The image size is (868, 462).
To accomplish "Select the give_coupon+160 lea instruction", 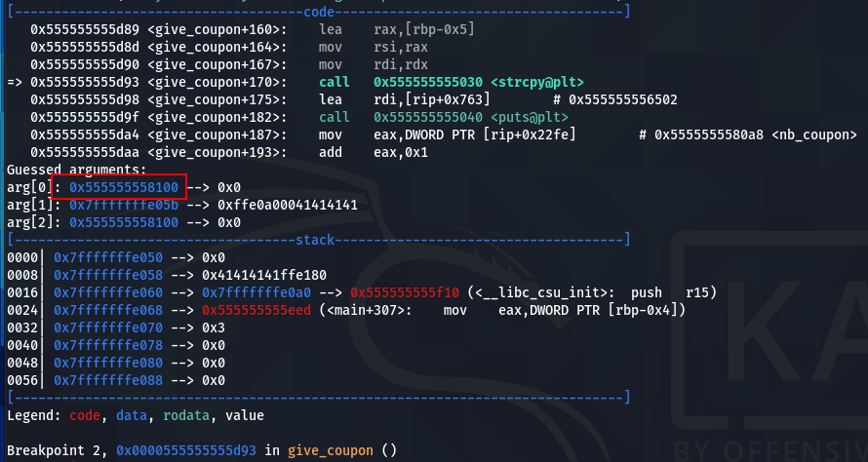I will [253, 29].
